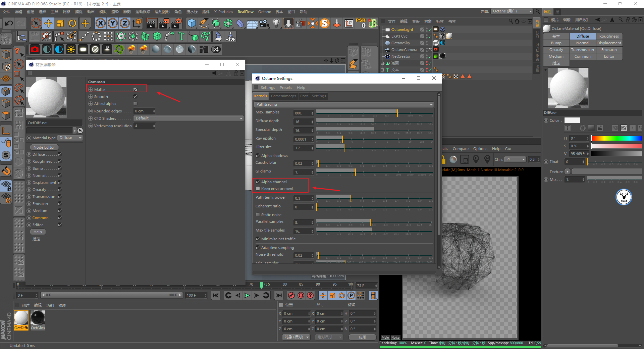Click the Help button in material editor
Screen dimensions: 644x349
pyautogui.click(x=38, y=232)
